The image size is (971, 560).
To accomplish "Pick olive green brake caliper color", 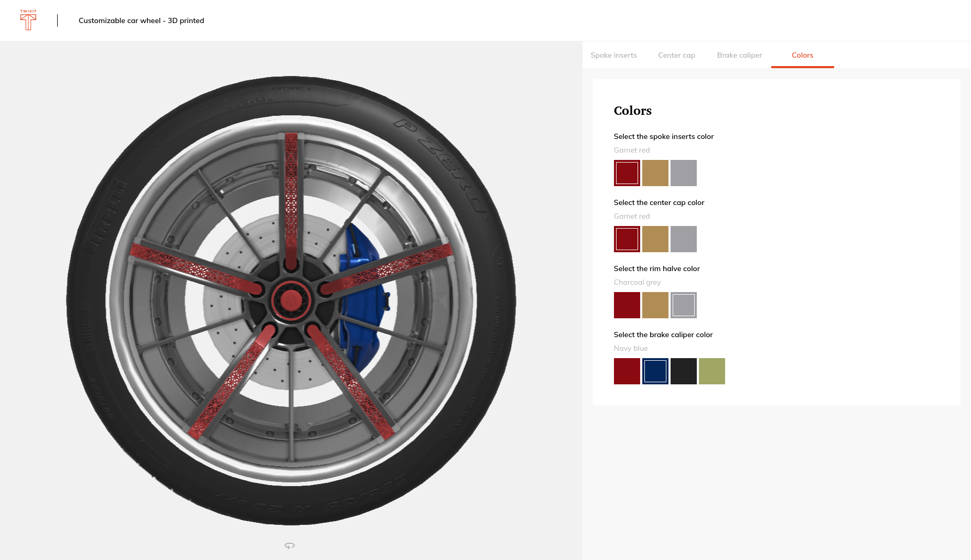I will [711, 371].
